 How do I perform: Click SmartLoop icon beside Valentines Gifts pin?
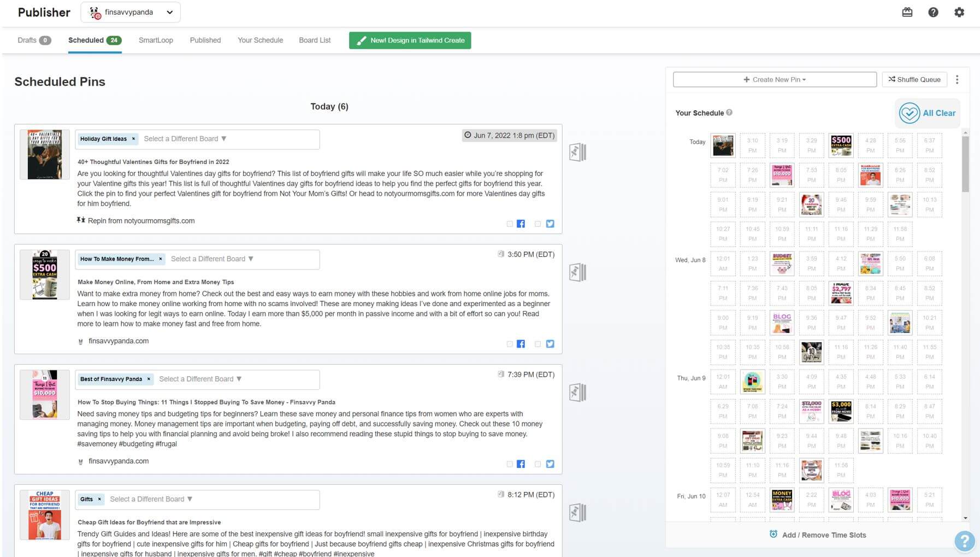577,152
